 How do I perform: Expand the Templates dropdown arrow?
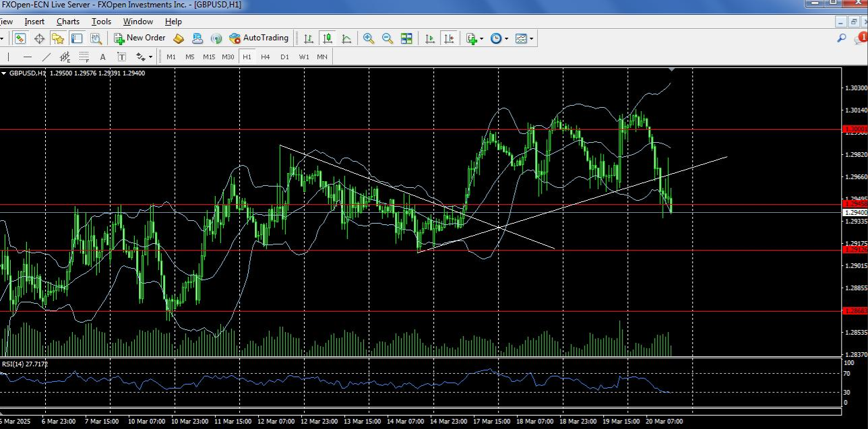(x=531, y=38)
